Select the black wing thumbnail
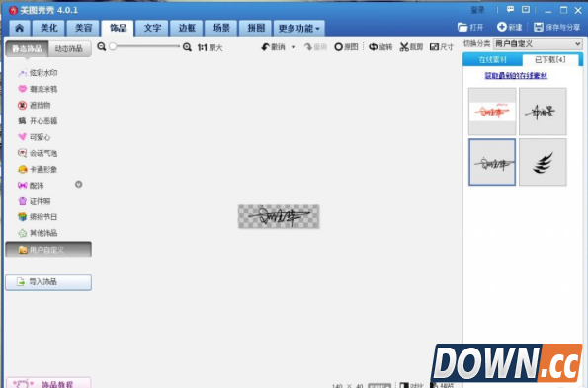 543,162
